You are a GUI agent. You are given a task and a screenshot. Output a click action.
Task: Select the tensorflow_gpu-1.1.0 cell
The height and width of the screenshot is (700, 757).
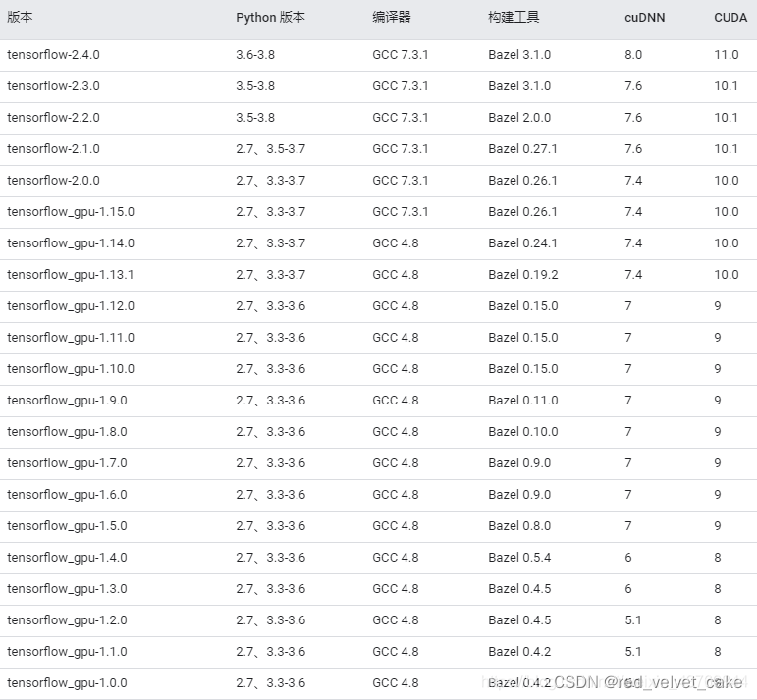67,651
